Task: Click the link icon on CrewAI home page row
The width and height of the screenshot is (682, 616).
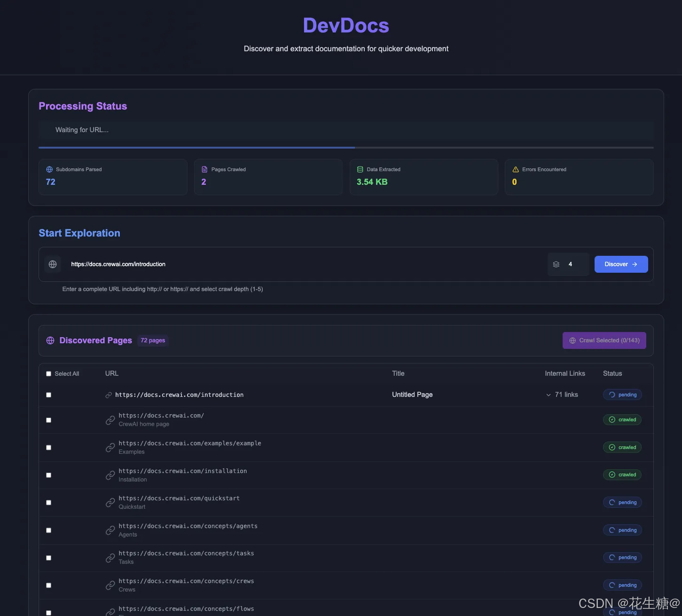Action: click(x=110, y=419)
